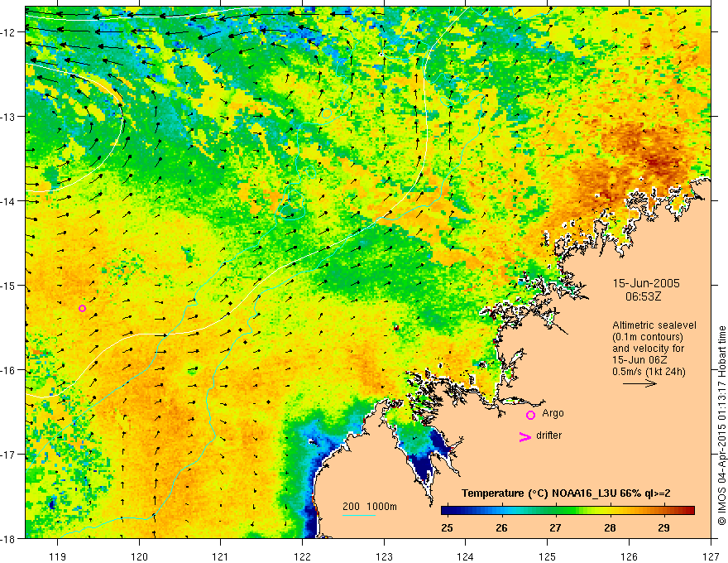Click the velocity scale arrow under 0.5m/s
Viewport: 728px width, 563px height.
[639, 383]
